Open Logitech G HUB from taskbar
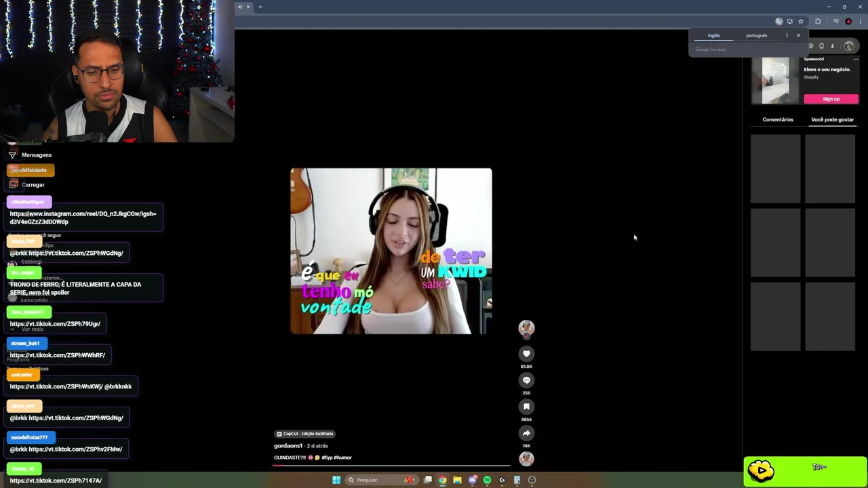 (x=502, y=480)
